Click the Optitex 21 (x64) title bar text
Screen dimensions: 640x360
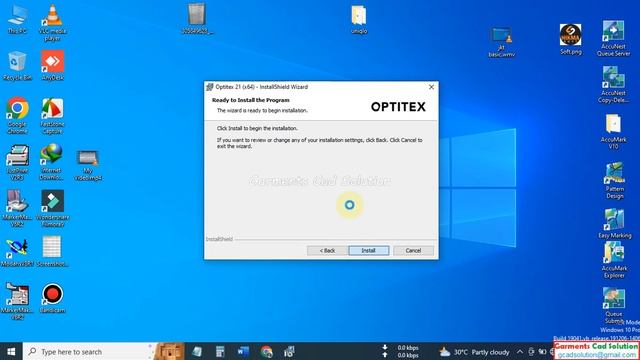(x=261, y=87)
